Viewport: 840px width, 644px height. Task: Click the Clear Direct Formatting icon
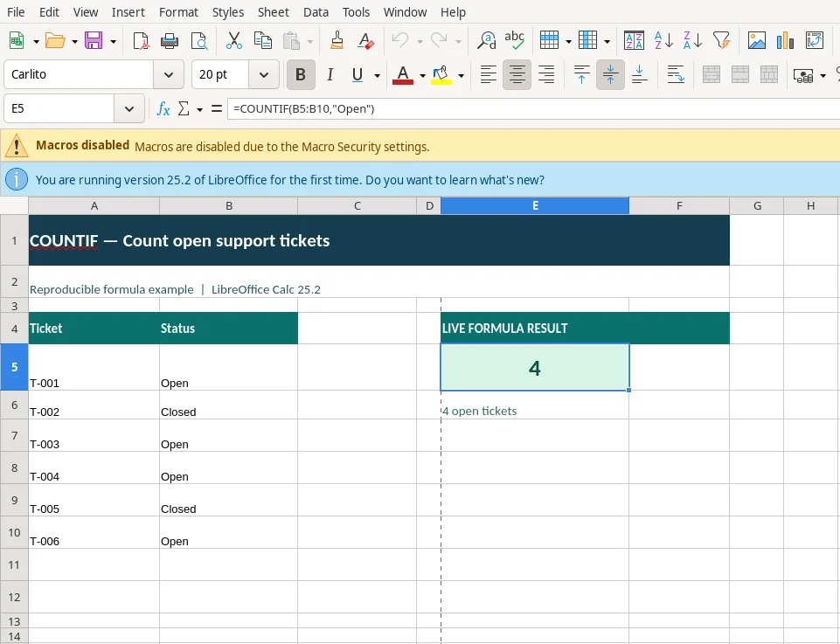(366, 41)
